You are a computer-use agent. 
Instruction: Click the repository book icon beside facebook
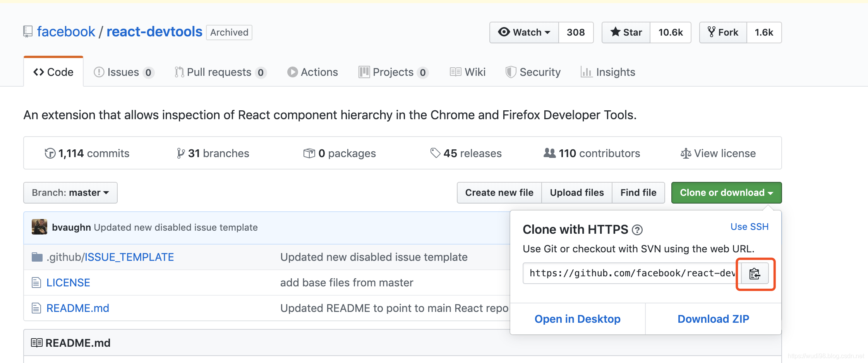tap(28, 32)
